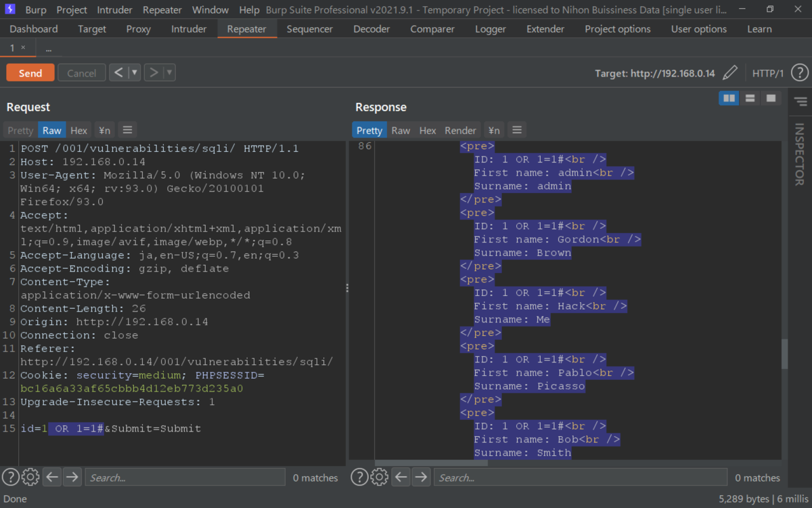This screenshot has height=508, width=812.
Task: Open request search help icon
Action: click(10, 477)
